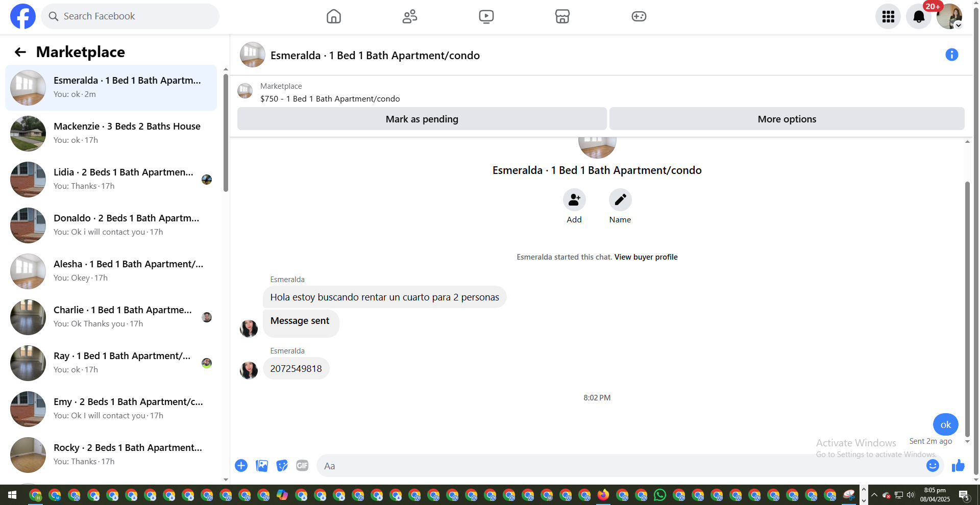Send a thumbs up like
This screenshot has height=505, width=980.
click(958, 465)
